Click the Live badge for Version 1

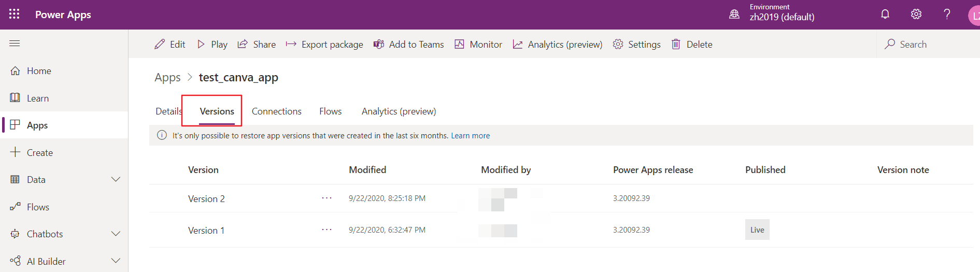coord(757,230)
